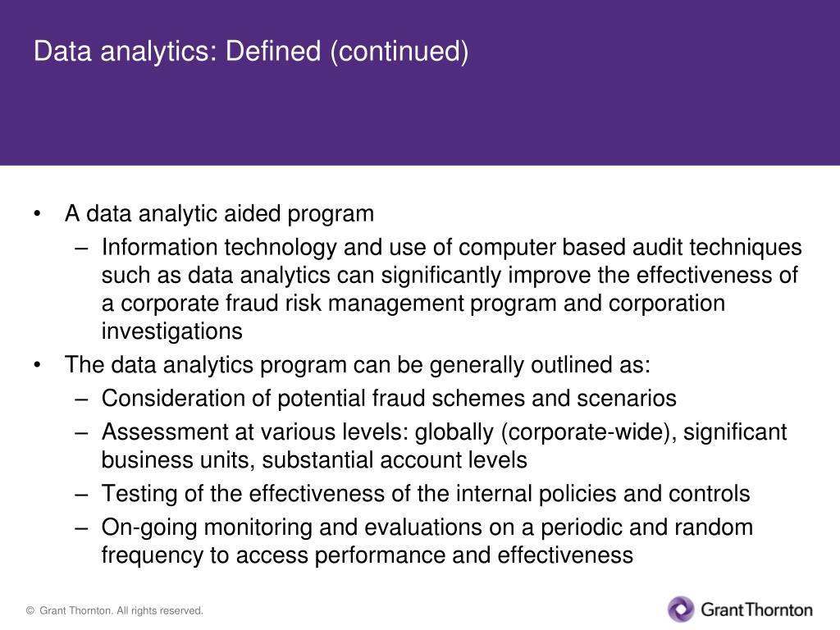Click the Grant Thornton swirl logo icon
The width and height of the screenshot is (840, 630).
click(681, 609)
